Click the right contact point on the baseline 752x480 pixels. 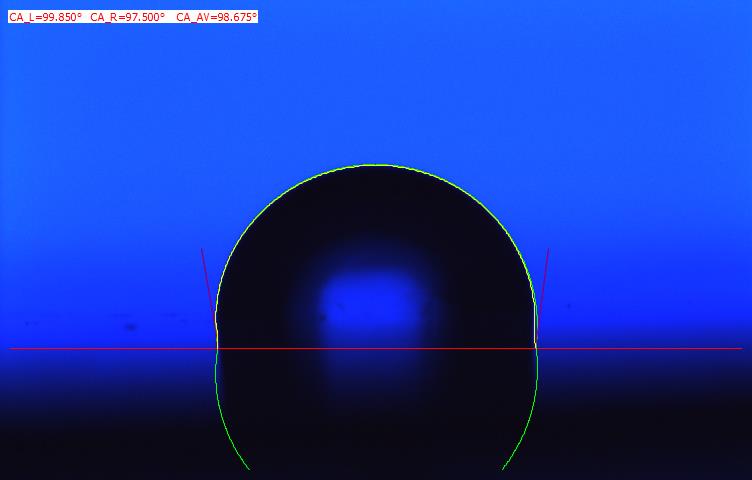[536, 349]
